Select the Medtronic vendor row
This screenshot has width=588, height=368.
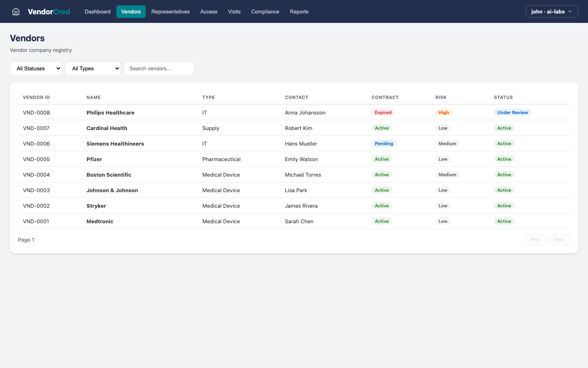point(100,221)
